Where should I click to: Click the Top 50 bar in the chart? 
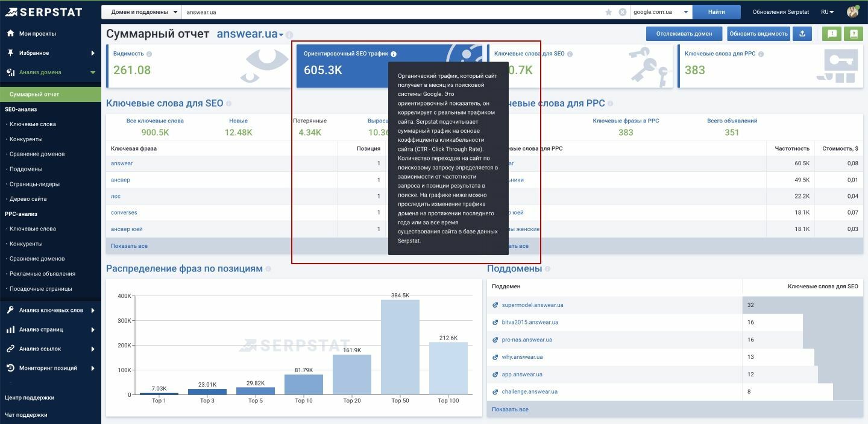(400, 347)
